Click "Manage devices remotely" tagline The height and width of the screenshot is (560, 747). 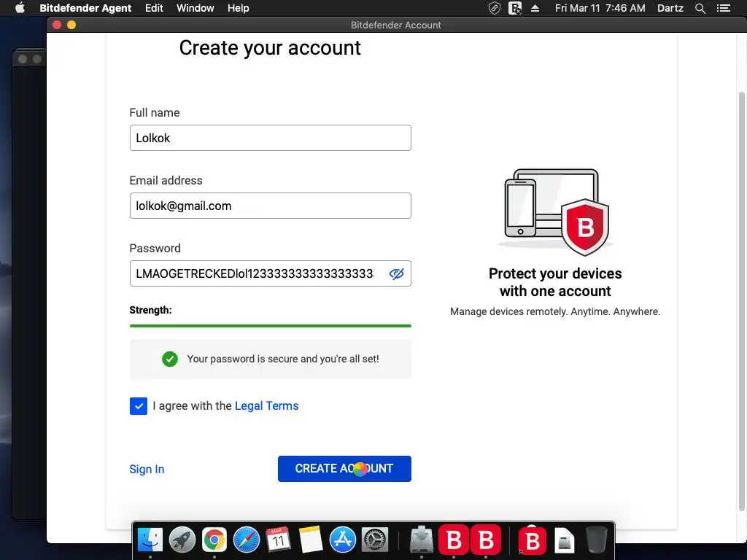click(x=555, y=311)
